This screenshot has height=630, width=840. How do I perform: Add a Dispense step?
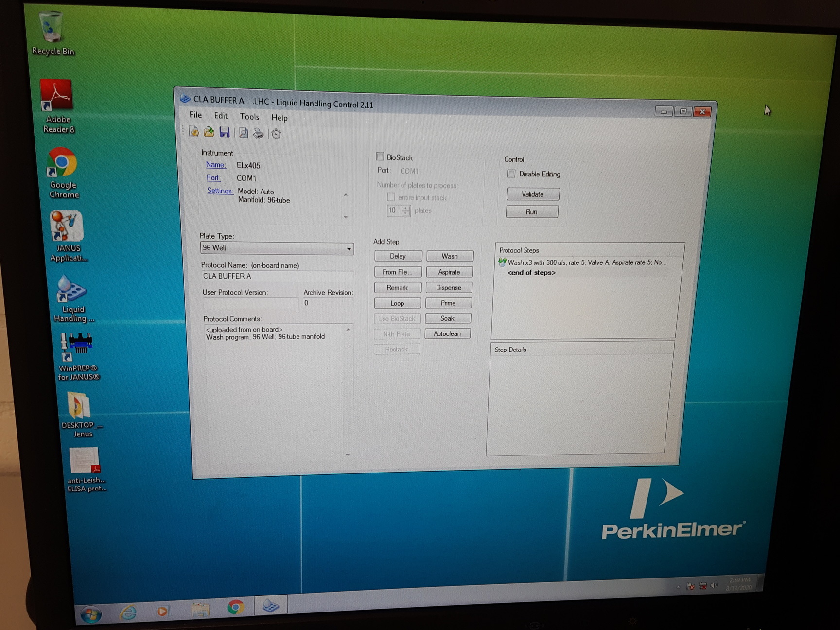click(x=449, y=288)
